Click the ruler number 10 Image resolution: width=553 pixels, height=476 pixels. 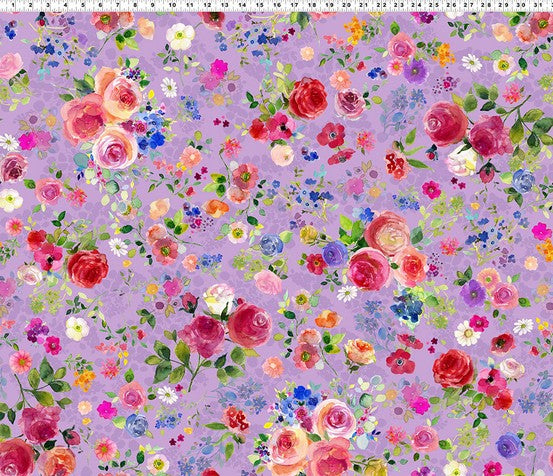pos(172,5)
